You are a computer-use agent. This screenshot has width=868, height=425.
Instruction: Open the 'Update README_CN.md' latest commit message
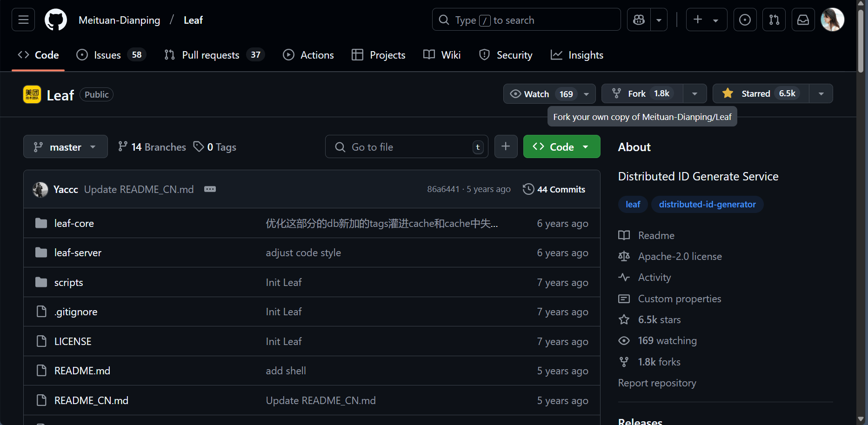point(139,189)
